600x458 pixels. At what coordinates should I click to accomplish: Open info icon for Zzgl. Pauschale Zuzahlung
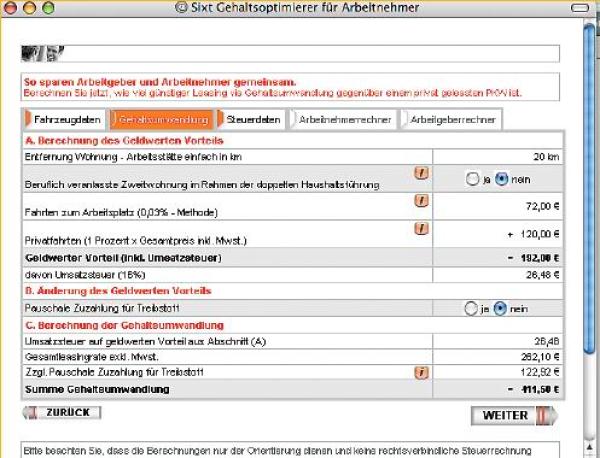pos(421,372)
